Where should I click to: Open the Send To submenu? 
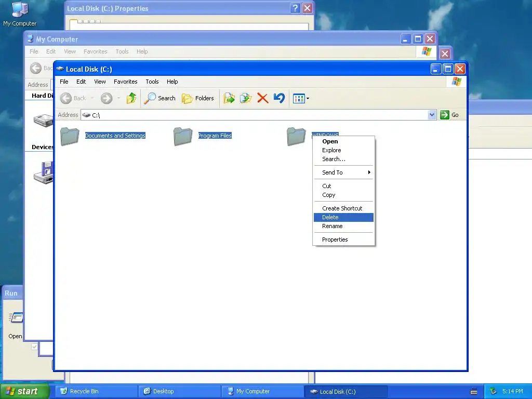[343, 172]
